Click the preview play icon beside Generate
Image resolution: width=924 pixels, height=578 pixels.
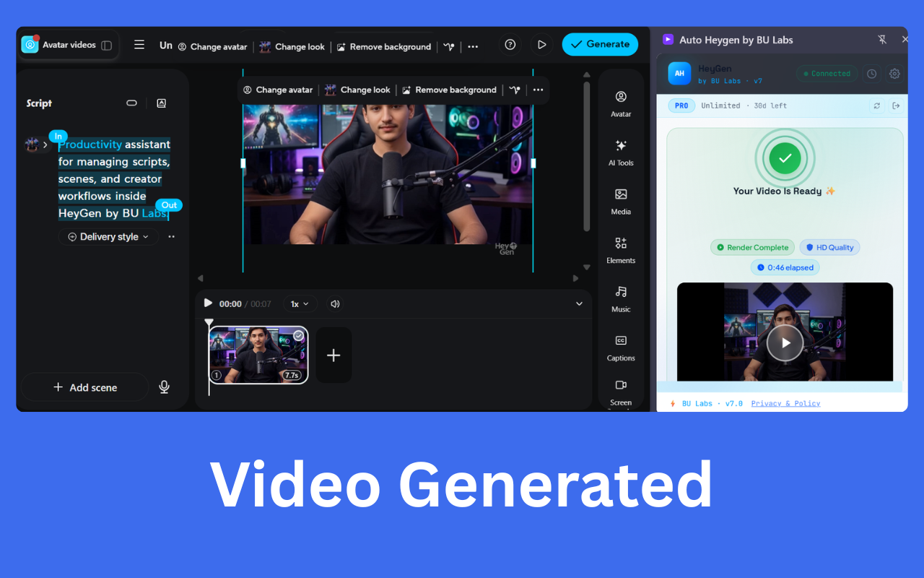[x=541, y=44]
